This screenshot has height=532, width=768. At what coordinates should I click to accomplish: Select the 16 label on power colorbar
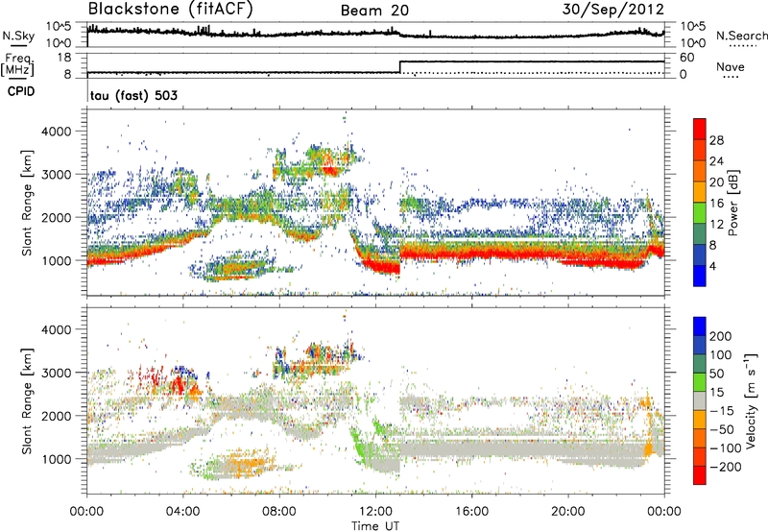716,204
